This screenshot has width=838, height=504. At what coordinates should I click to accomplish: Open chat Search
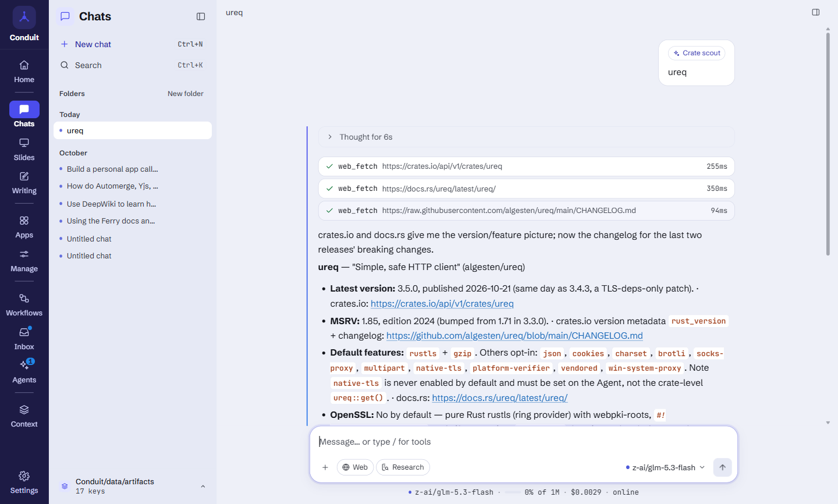[133, 65]
